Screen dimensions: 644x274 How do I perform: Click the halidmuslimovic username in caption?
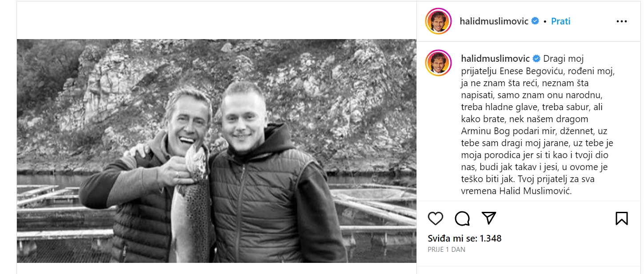point(494,59)
